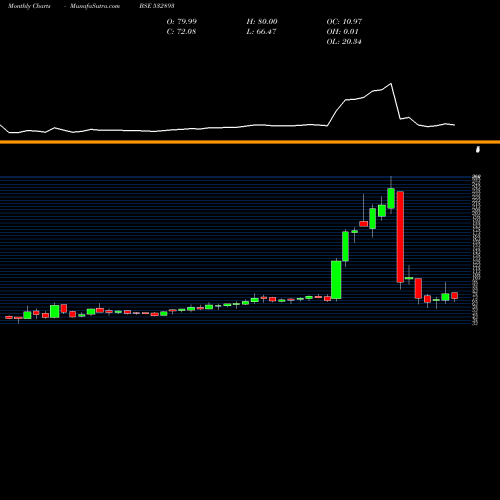The image size is (500, 500).
Task: Click the close value C: 72.08
Action: tap(181, 32)
